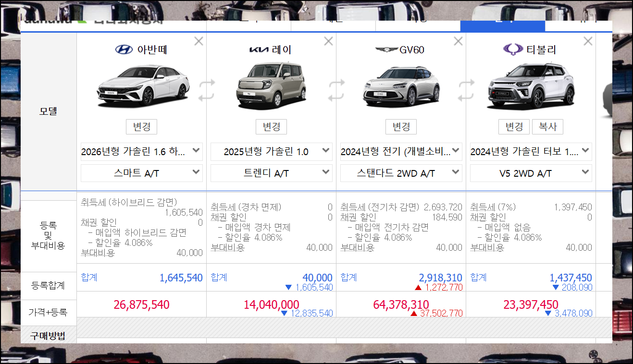Open the 트렌디 A/T trim dropdown
Image resolution: width=633 pixels, height=364 pixels.
pyautogui.click(x=272, y=173)
